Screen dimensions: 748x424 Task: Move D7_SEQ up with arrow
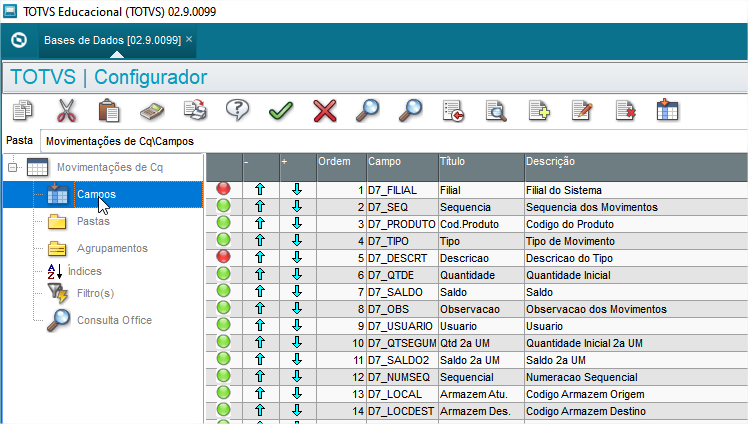(260, 207)
